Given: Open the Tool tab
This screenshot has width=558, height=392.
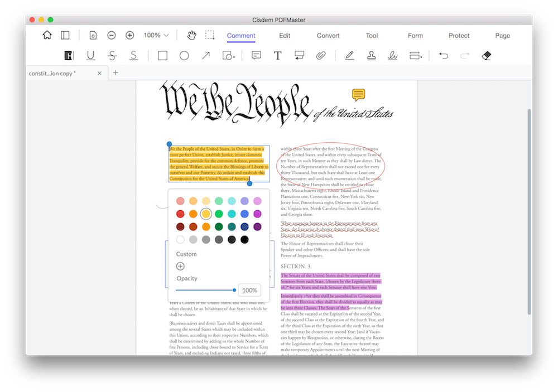Looking at the screenshot, I should click(372, 36).
